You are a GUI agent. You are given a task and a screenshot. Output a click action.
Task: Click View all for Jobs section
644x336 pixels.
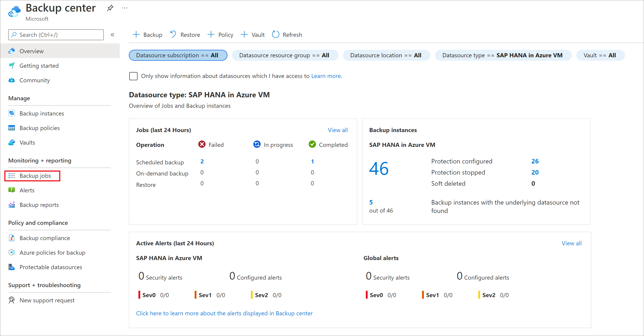(338, 130)
